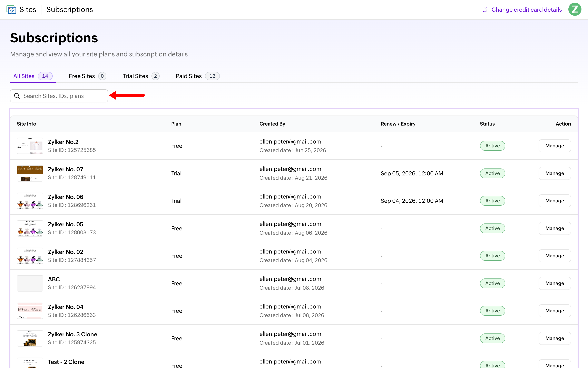The image size is (588, 368).
Task: Click Active status badge for ABC
Action: pos(492,283)
